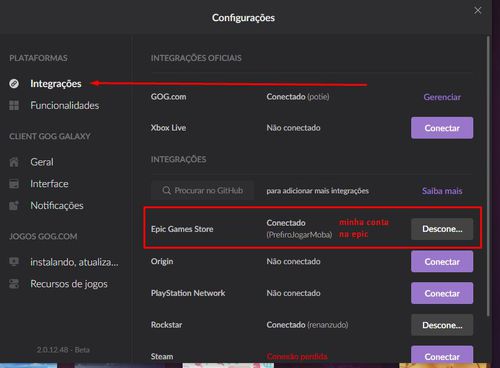Click the Interface panel icon
The width and height of the screenshot is (500, 368).
point(14,184)
